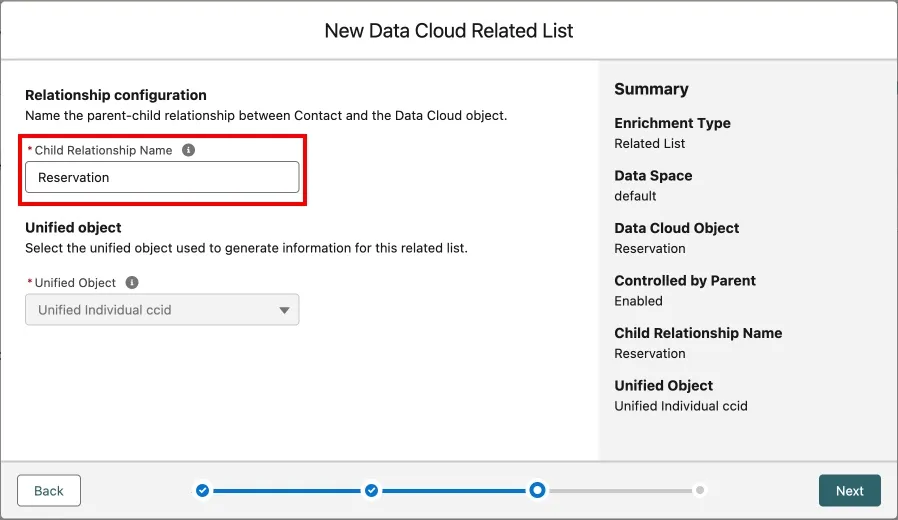The image size is (898, 520).
Task: Select the first completed step checkmark
Action: [202, 490]
